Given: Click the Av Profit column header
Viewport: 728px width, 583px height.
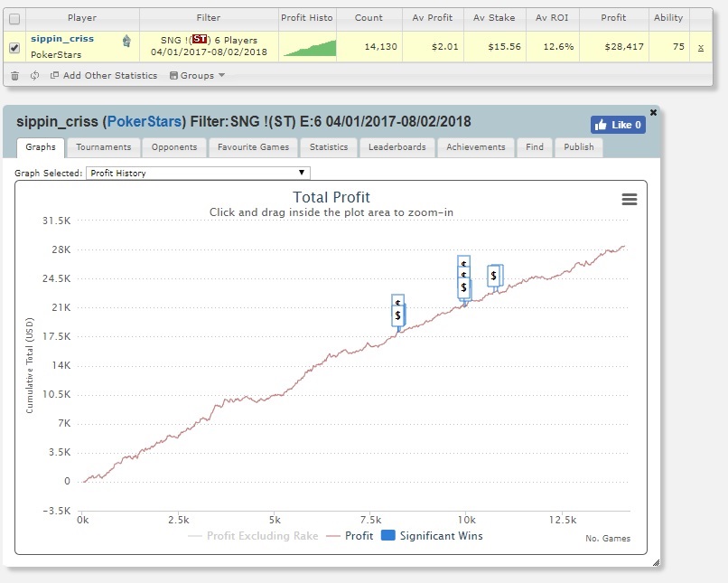Looking at the screenshot, I should point(433,18).
